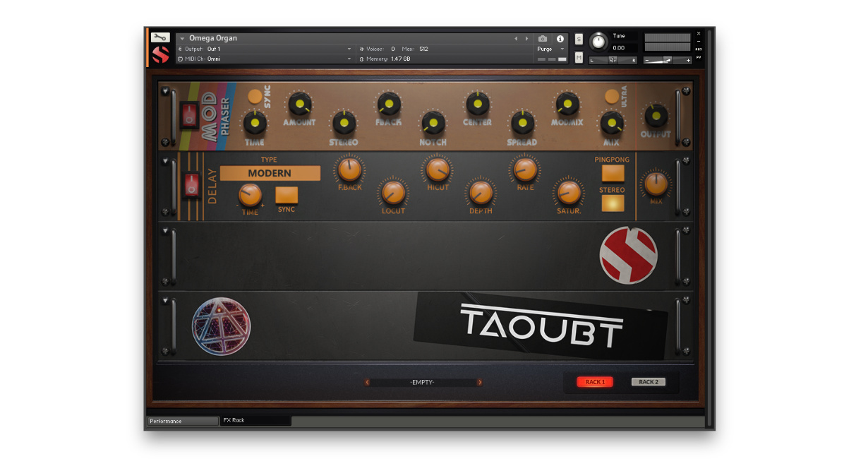This screenshot has height=459, width=868.
Task: Click the Delay HICUT knob
Action: (x=438, y=169)
